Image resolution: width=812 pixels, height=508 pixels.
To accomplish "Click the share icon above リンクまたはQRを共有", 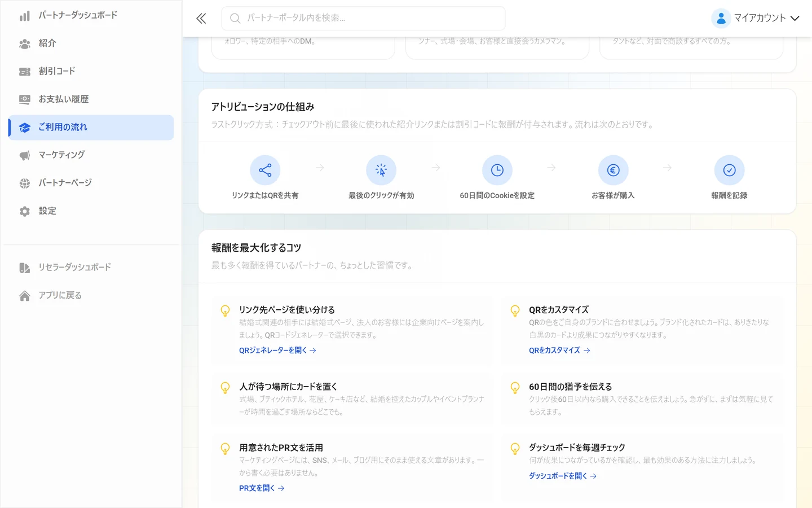I will pos(265,170).
